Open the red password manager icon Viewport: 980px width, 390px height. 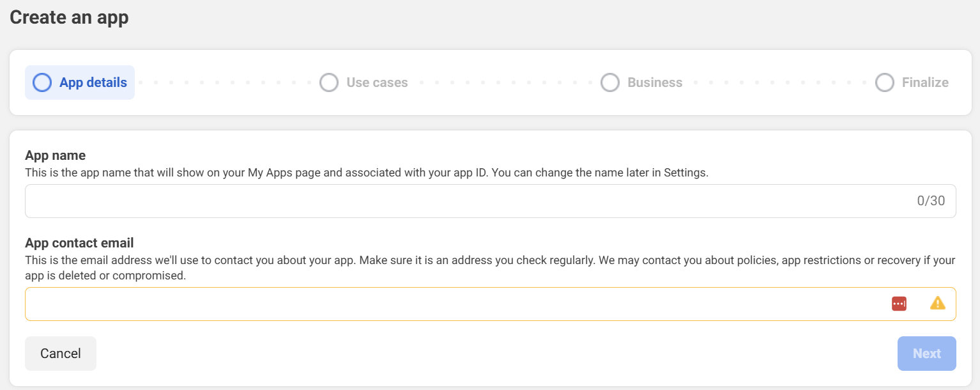pos(899,304)
